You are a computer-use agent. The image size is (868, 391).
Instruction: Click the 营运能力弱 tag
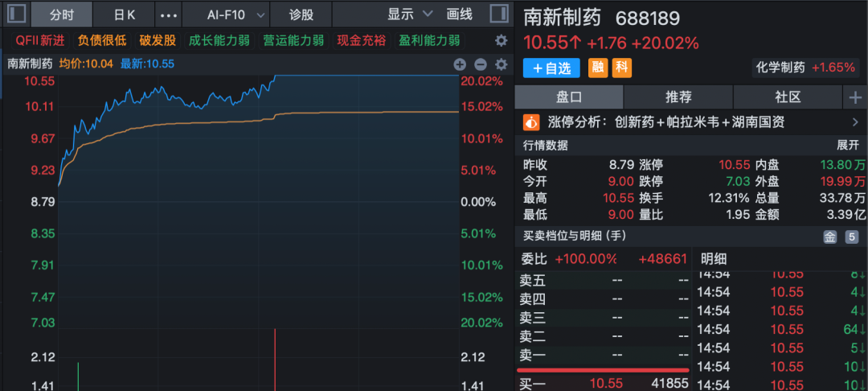pyautogui.click(x=293, y=40)
